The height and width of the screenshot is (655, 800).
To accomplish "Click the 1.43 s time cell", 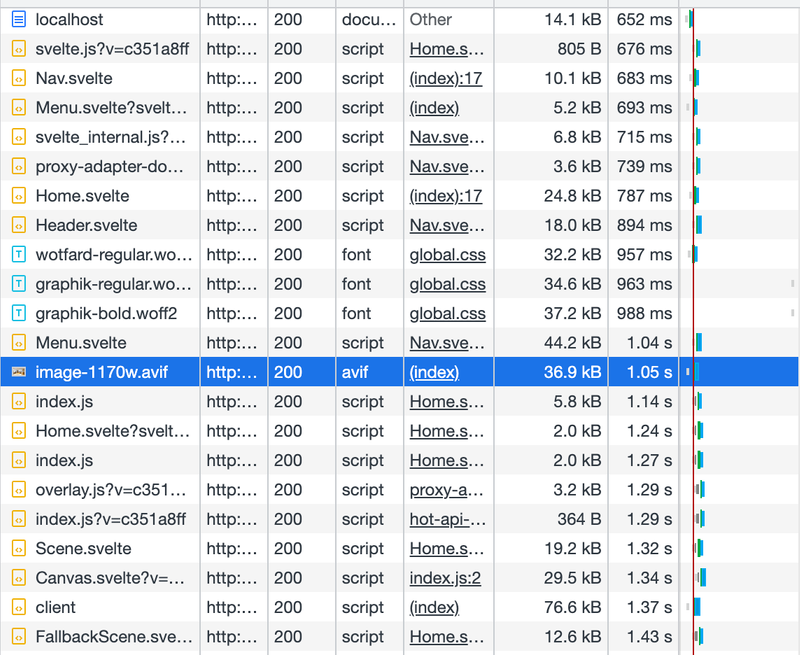I will click(643, 637).
